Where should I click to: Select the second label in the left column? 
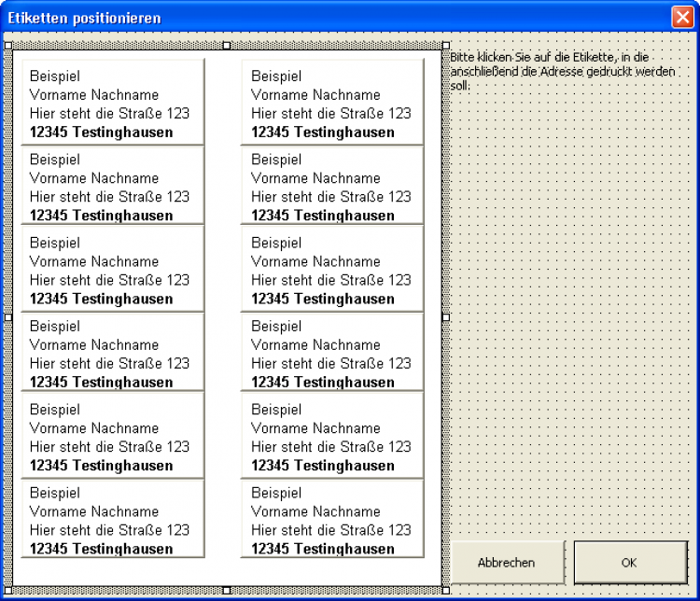(112, 187)
